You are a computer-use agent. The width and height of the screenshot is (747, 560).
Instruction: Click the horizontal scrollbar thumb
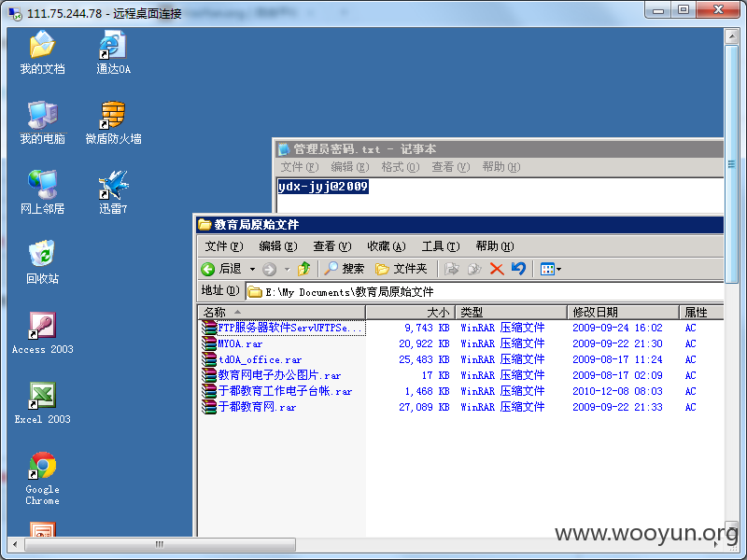160,544
